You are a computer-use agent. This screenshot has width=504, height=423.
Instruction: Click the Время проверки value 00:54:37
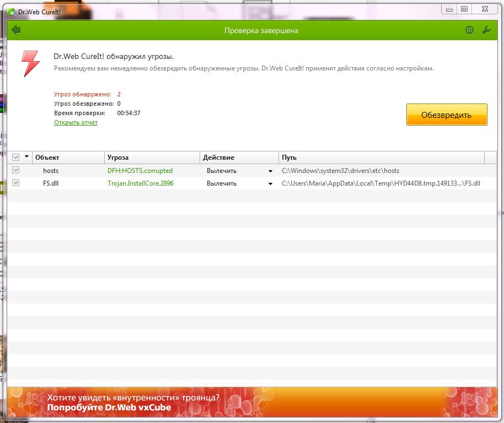coord(128,113)
